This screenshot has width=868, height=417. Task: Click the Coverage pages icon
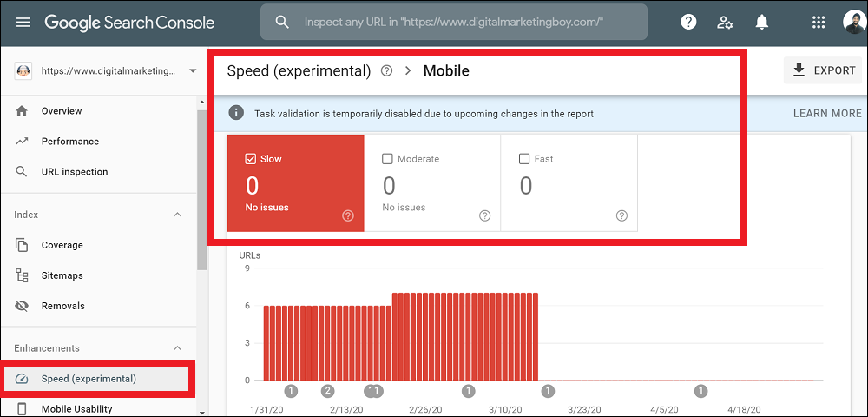22,245
